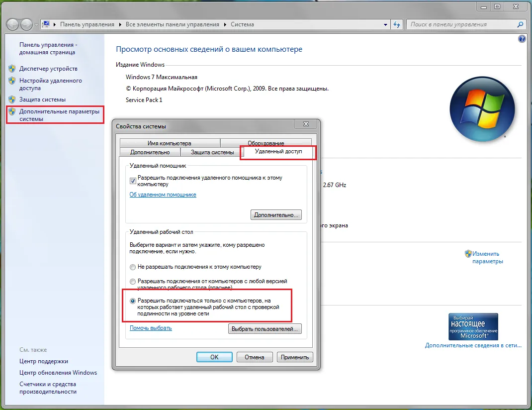Expand arrow after Все элементы панели управления
Viewport: 532px width, 410px height.
click(225, 24)
